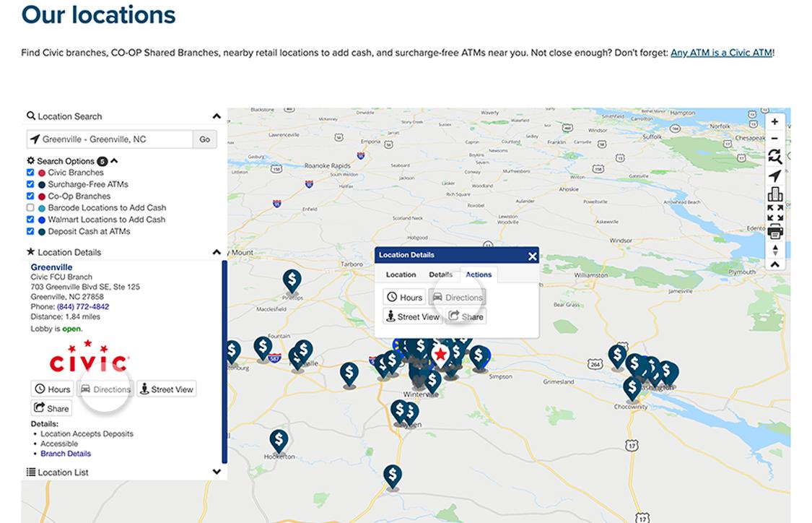812x523 pixels.
Task: Click the up/down triangle icon in map toolbar
Action: pyautogui.click(x=774, y=251)
